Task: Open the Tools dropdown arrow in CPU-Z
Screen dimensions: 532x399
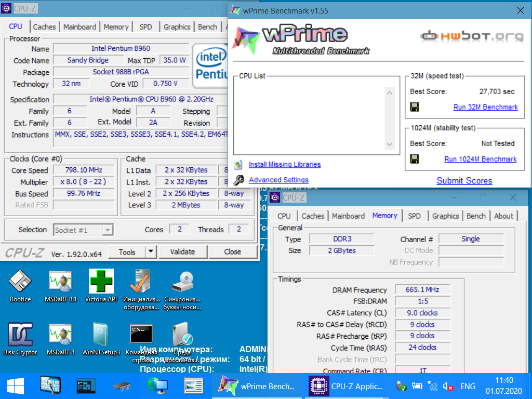Action: [151, 252]
